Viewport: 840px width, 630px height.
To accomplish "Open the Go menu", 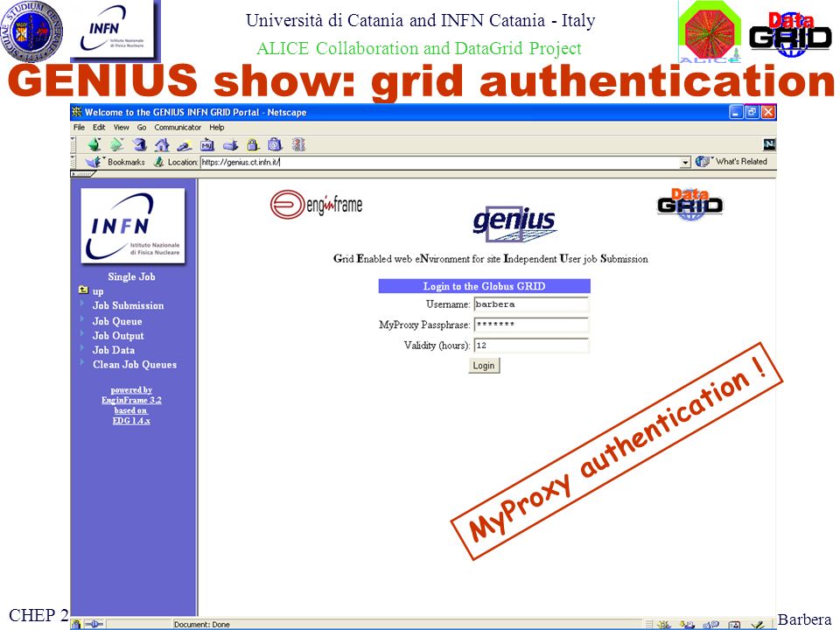I will [x=142, y=128].
